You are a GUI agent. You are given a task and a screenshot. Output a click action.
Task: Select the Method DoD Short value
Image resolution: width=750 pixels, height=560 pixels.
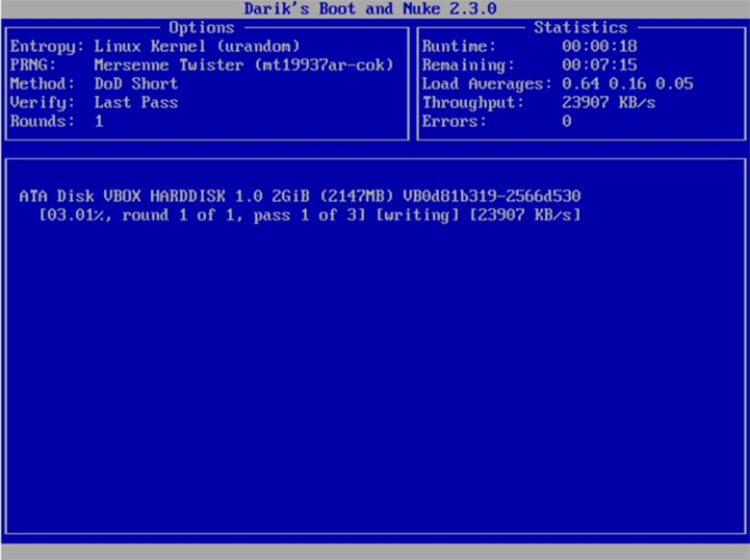(136, 84)
